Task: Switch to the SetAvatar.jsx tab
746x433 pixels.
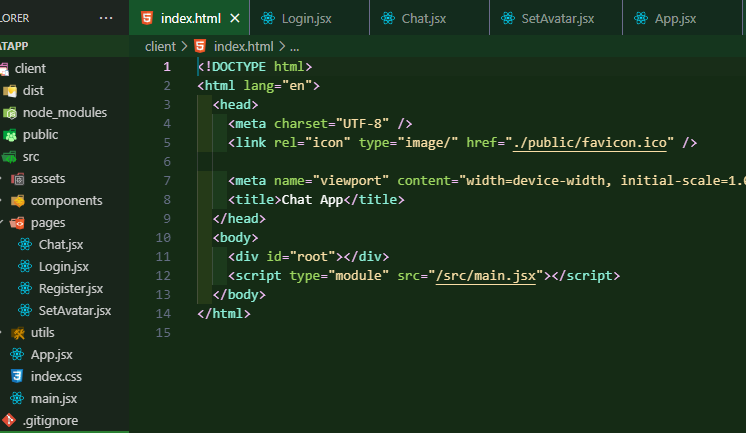Action: [x=556, y=18]
